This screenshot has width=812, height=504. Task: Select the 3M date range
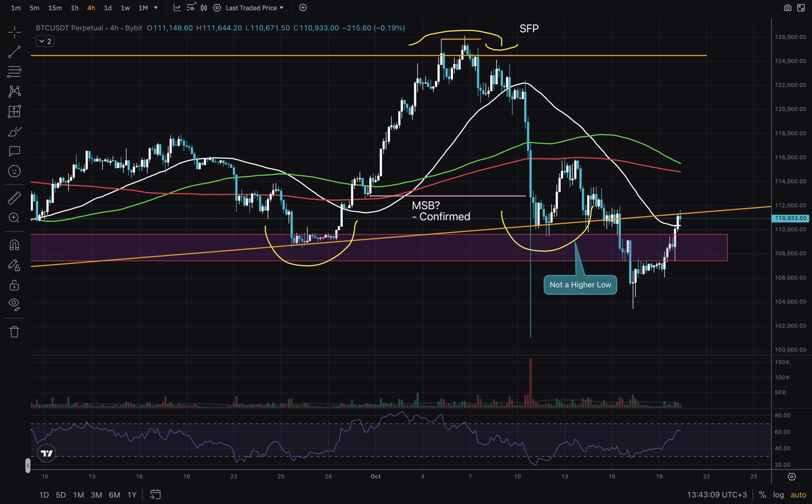(96, 495)
